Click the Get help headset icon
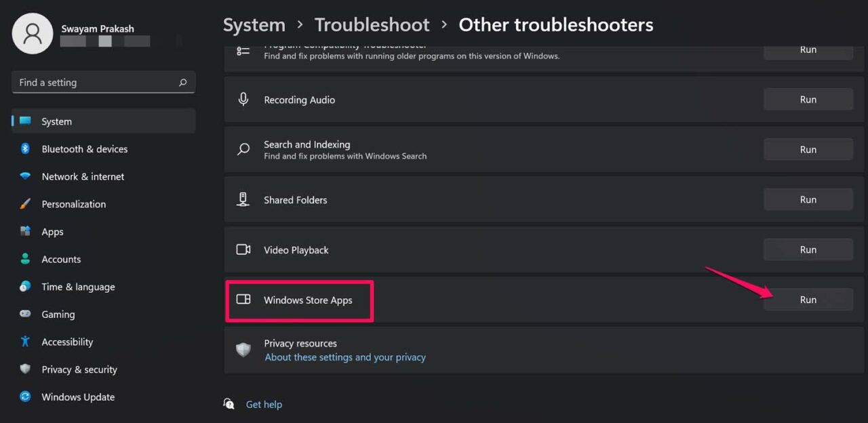This screenshot has height=423, width=868. click(x=229, y=404)
